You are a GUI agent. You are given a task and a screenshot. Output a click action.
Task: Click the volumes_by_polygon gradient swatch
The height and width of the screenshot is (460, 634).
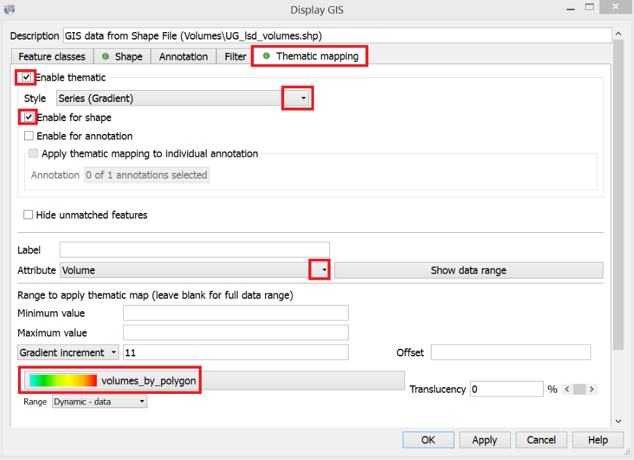click(x=63, y=380)
